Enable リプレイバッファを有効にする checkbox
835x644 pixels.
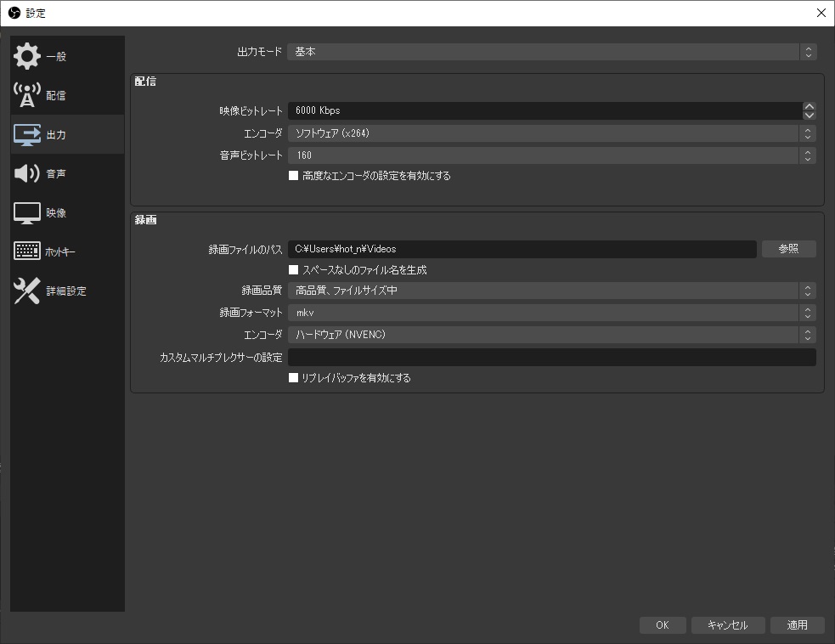point(293,378)
